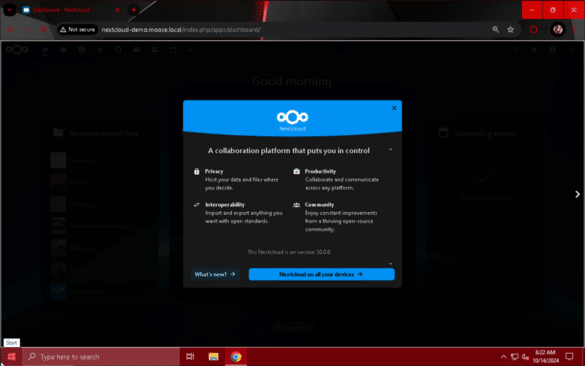Open the Dashboard app icon

45,50
